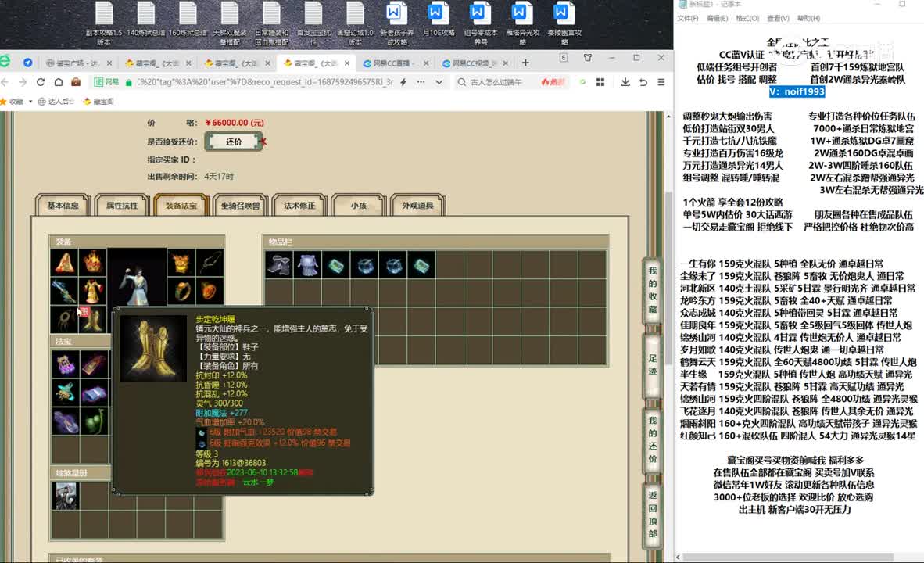The image size is (924, 563).
Task: Open the 藏宝阁 bookmark in bookmarks bar
Action: click(98, 102)
